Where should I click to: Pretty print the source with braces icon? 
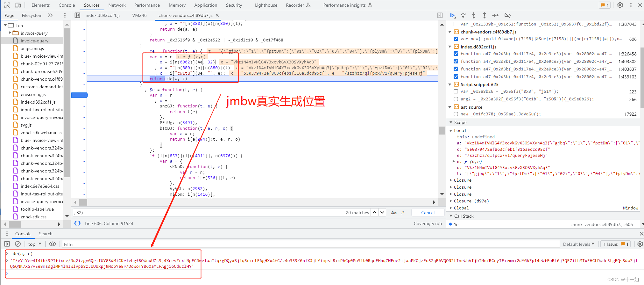coord(77,223)
